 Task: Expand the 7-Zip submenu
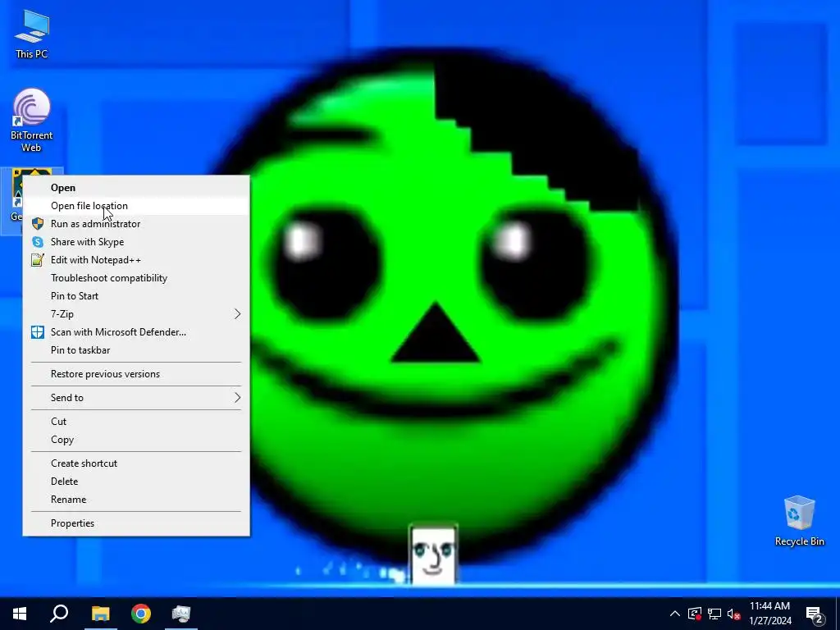(x=136, y=314)
